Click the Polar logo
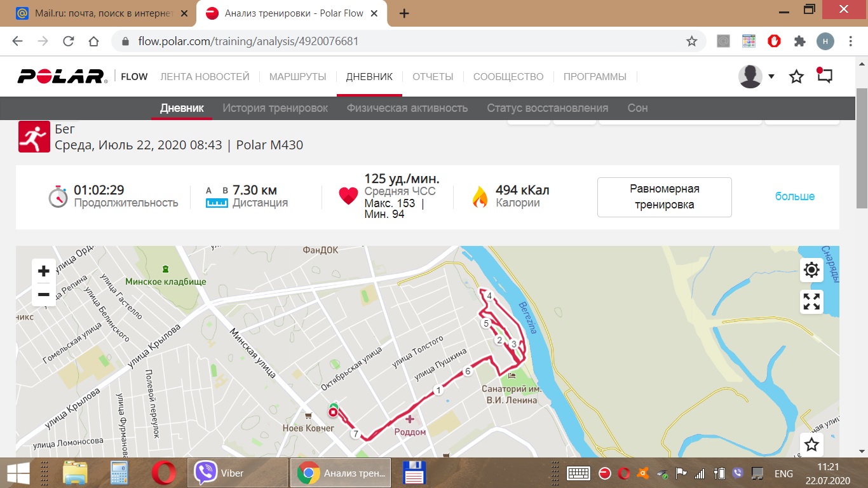The image size is (868, 488). (x=62, y=77)
